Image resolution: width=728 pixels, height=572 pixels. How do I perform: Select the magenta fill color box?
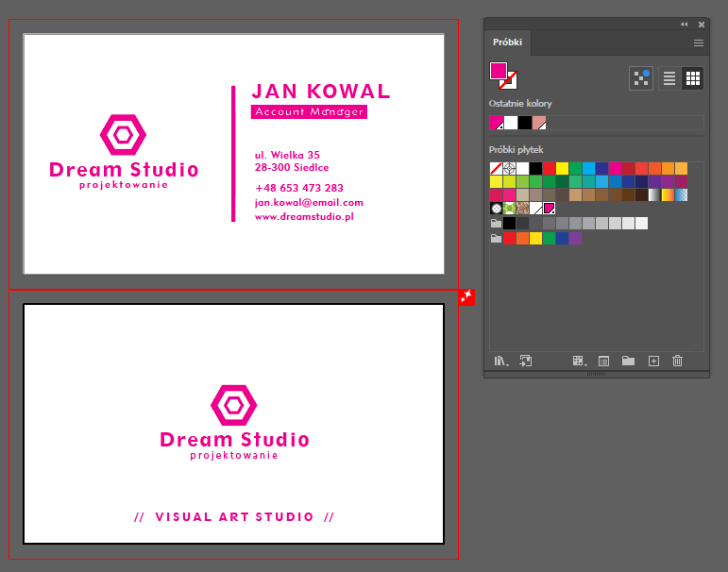pos(497,71)
